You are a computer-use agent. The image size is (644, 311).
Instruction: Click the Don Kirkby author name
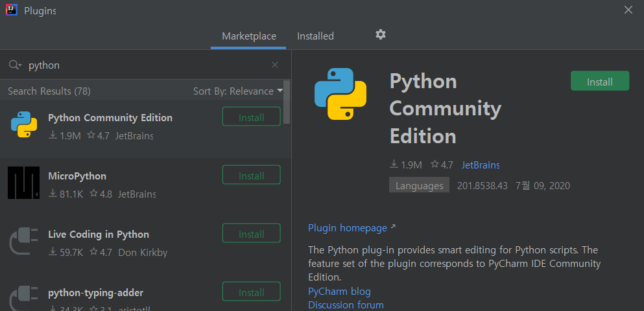(x=143, y=252)
